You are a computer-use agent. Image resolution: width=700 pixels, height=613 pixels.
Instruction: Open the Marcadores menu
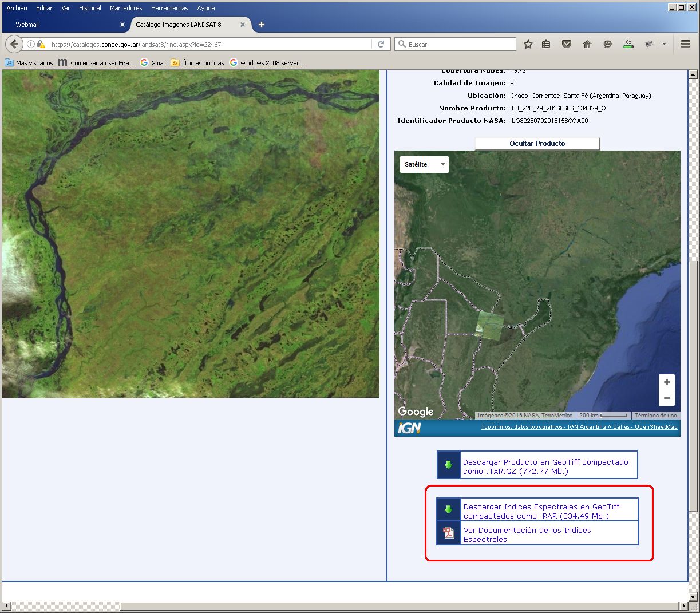coord(126,8)
